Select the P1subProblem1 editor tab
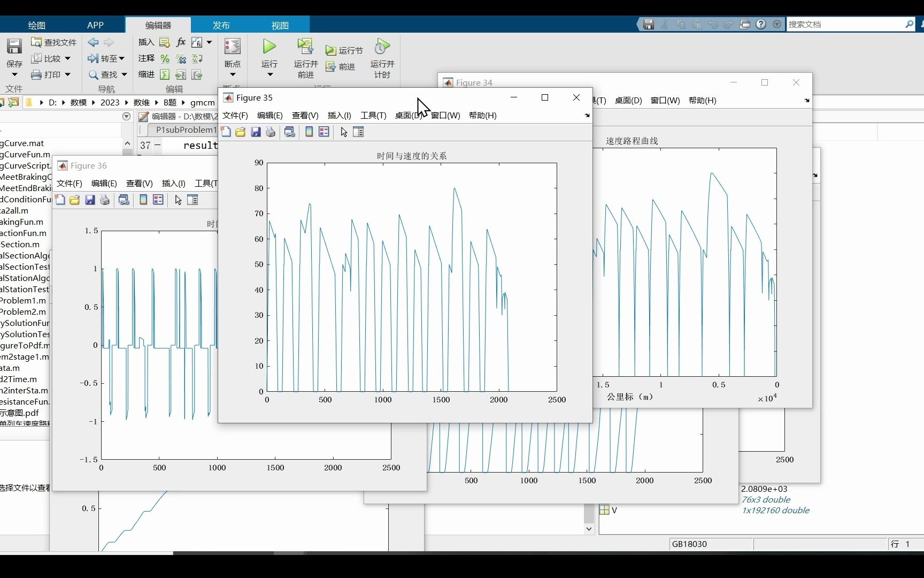The width and height of the screenshot is (924, 578). point(186,130)
